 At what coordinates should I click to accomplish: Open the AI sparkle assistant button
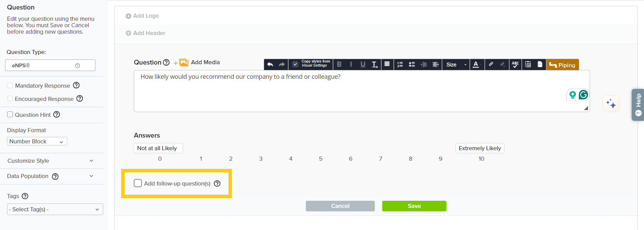click(x=611, y=104)
